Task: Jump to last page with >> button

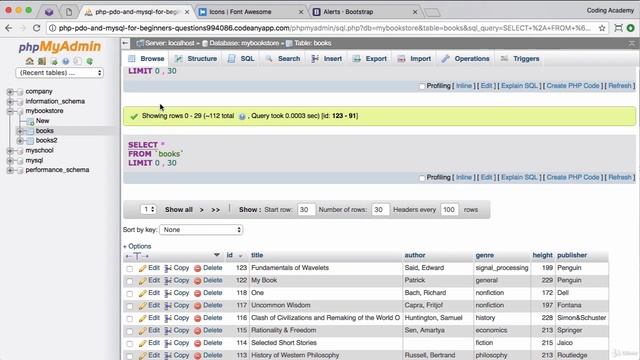Action: (x=216, y=210)
